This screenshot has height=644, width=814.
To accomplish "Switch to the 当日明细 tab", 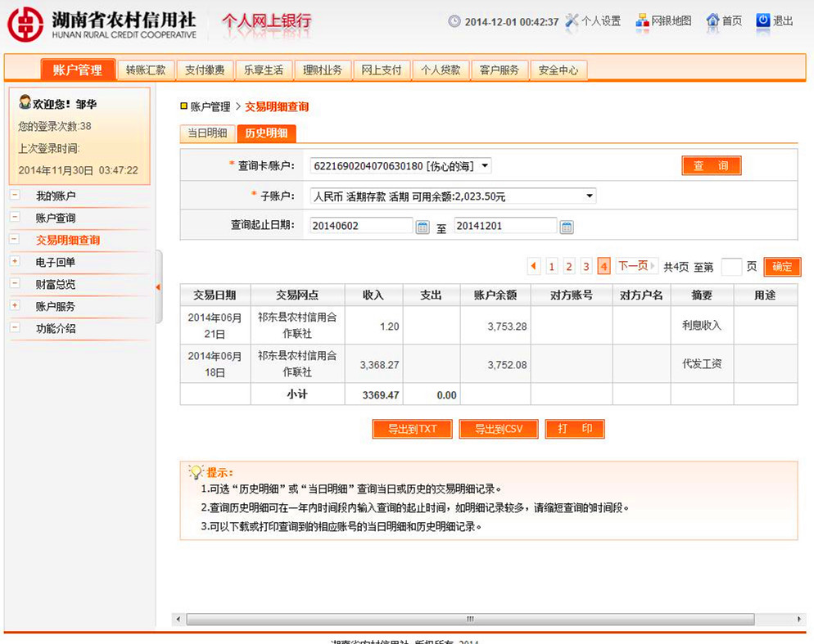I will coord(207,133).
